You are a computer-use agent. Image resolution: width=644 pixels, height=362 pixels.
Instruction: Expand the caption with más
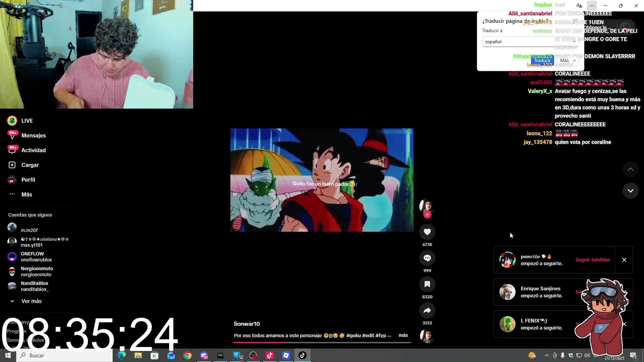403,335
